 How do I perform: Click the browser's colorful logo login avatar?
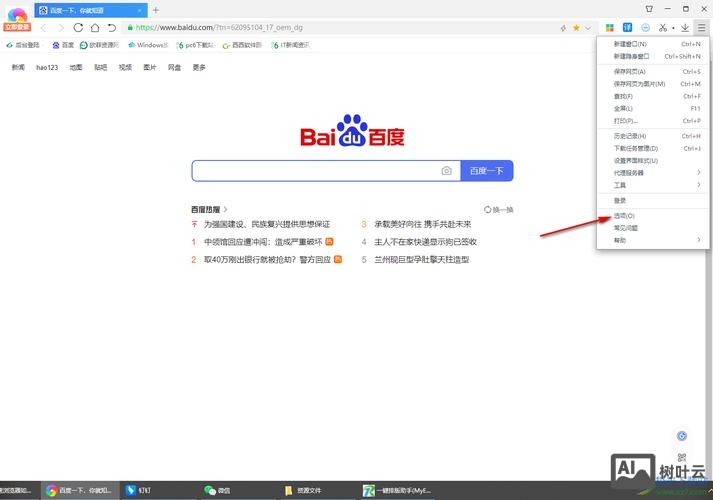coord(17,19)
